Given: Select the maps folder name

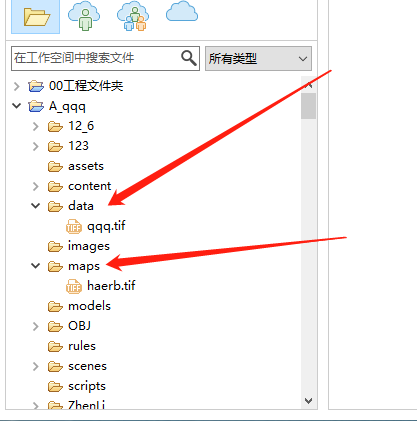Looking at the screenshot, I should [84, 267].
